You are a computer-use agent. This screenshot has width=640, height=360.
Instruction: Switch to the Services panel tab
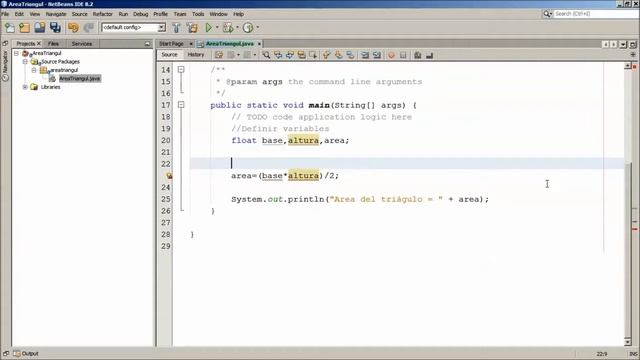pyautogui.click(x=82, y=44)
